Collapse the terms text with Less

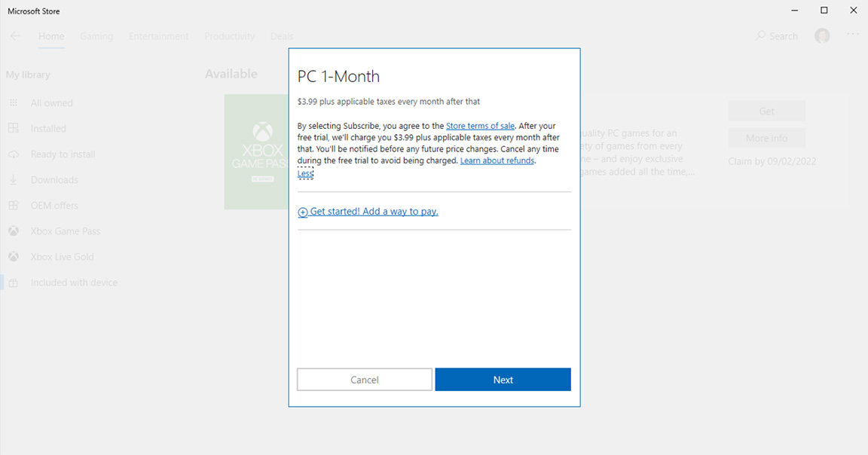click(x=305, y=173)
